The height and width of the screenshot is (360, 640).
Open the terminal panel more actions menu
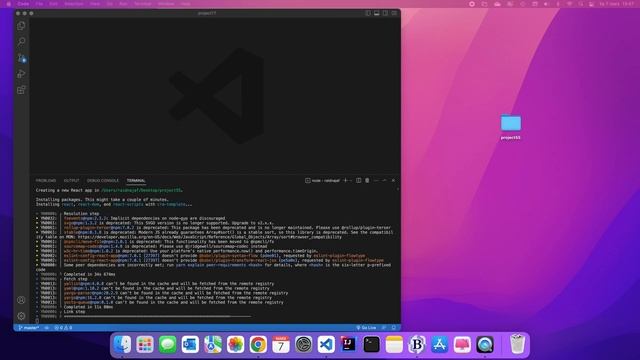376,180
